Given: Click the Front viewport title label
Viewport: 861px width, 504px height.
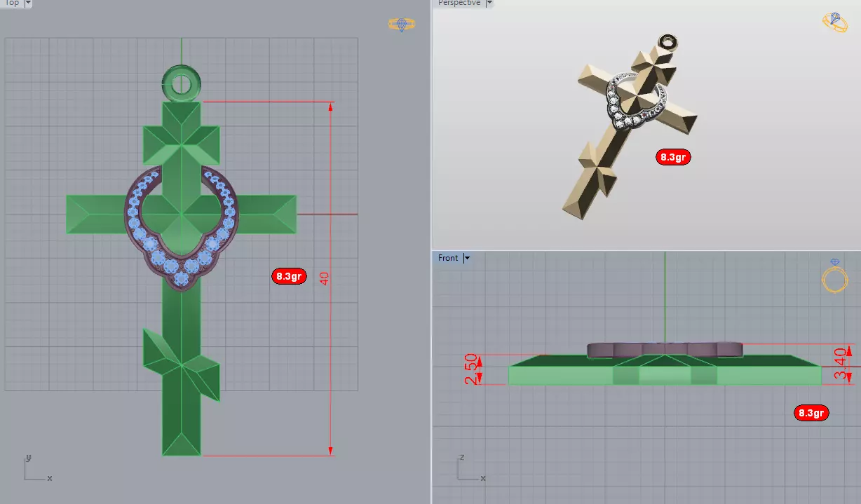Looking at the screenshot, I should pos(448,258).
